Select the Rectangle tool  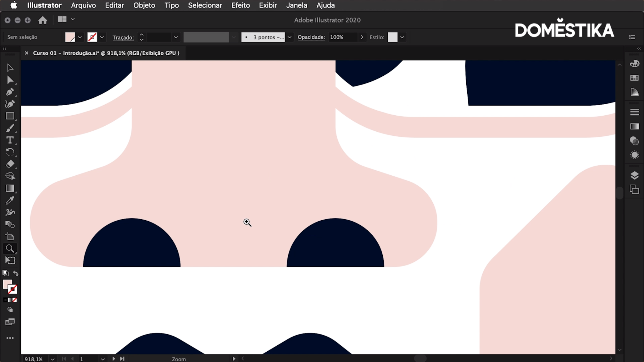[10, 116]
